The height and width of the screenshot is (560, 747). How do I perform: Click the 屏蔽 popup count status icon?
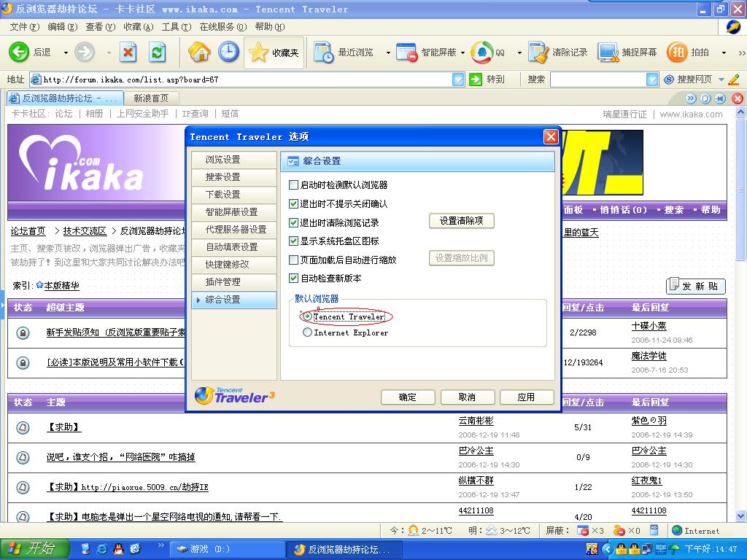click(583, 530)
